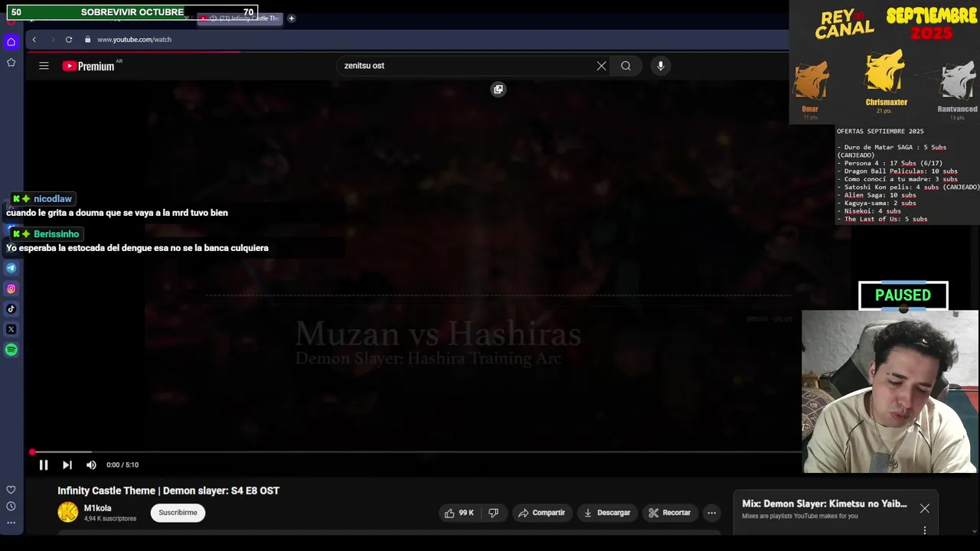Click the search magnifier button
The width and height of the screenshot is (980, 551).
[626, 66]
